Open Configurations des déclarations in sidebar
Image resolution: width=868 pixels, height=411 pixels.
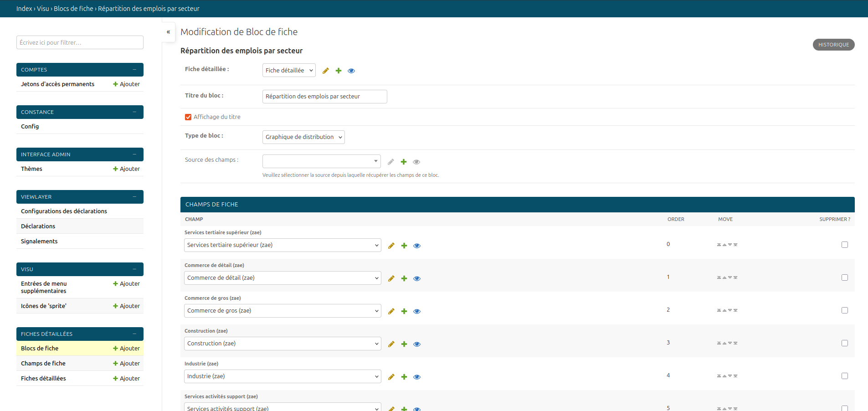click(64, 211)
